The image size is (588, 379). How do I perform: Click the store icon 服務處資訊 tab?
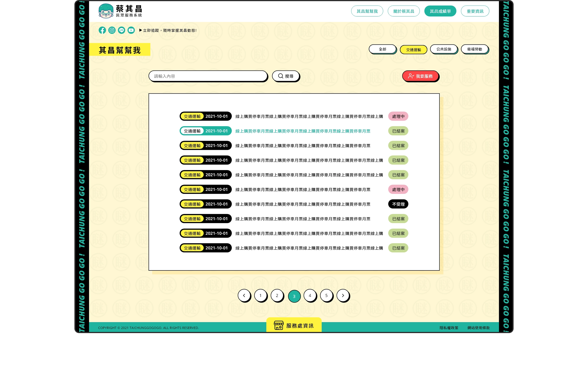(294, 325)
